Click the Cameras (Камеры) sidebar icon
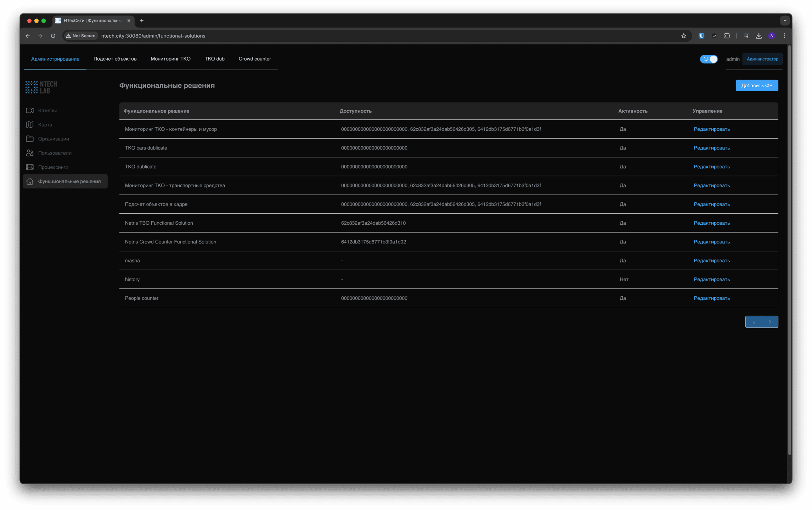812x510 pixels. (x=30, y=111)
